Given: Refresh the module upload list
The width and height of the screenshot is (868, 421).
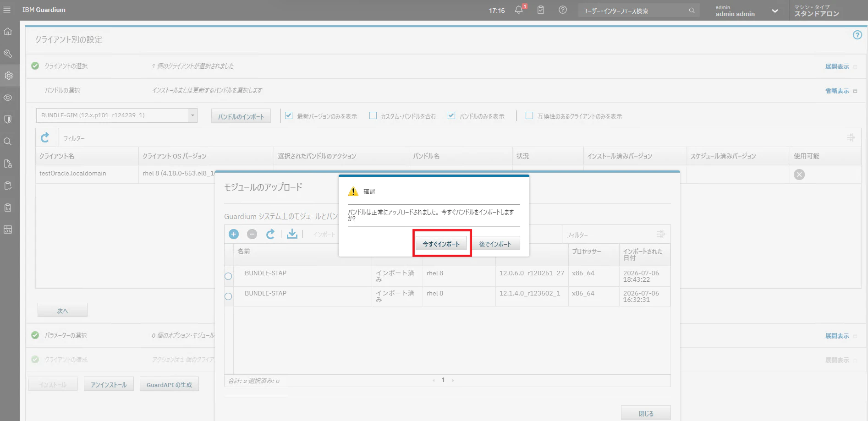Looking at the screenshot, I should click(x=270, y=234).
